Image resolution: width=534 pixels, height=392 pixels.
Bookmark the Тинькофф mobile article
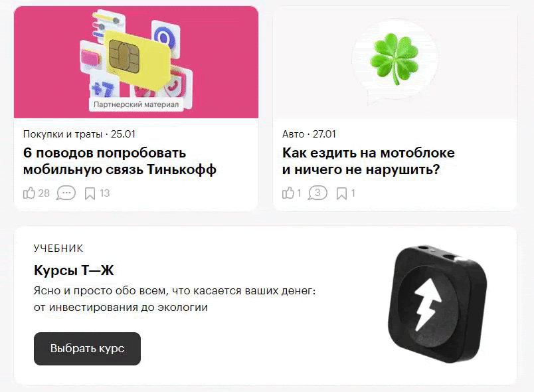(x=90, y=193)
